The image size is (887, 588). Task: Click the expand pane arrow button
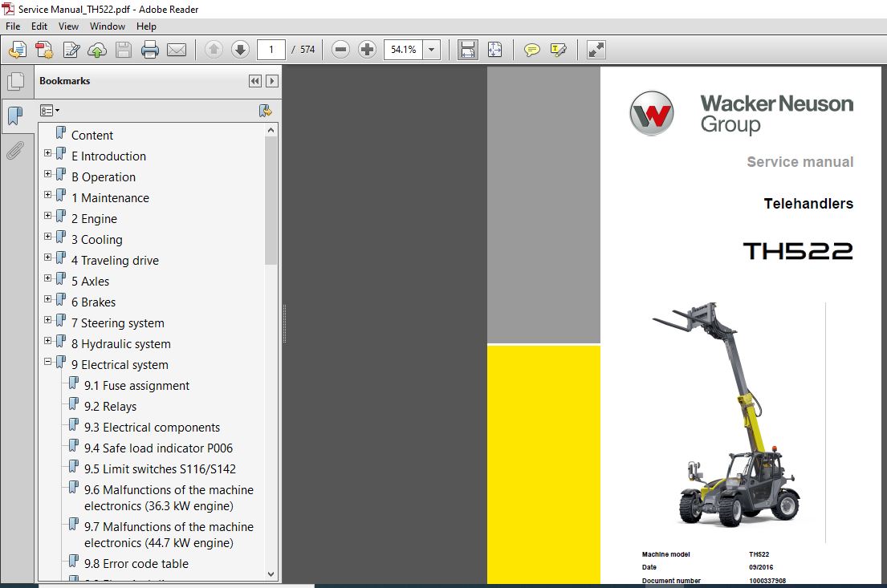click(x=272, y=81)
